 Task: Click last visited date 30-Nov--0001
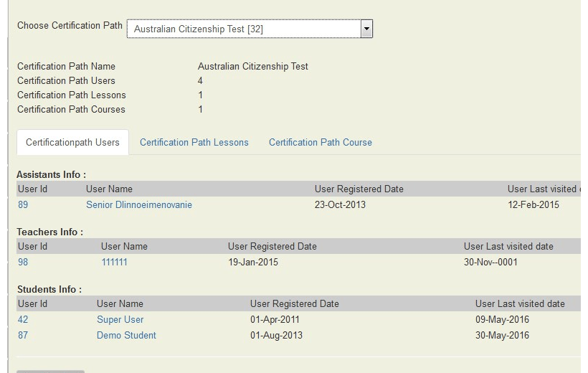click(490, 262)
